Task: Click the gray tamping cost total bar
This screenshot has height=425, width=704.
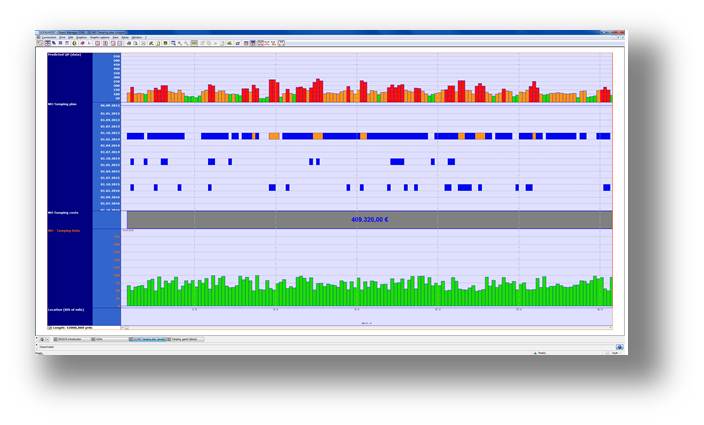Action: pyautogui.click(x=368, y=218)
